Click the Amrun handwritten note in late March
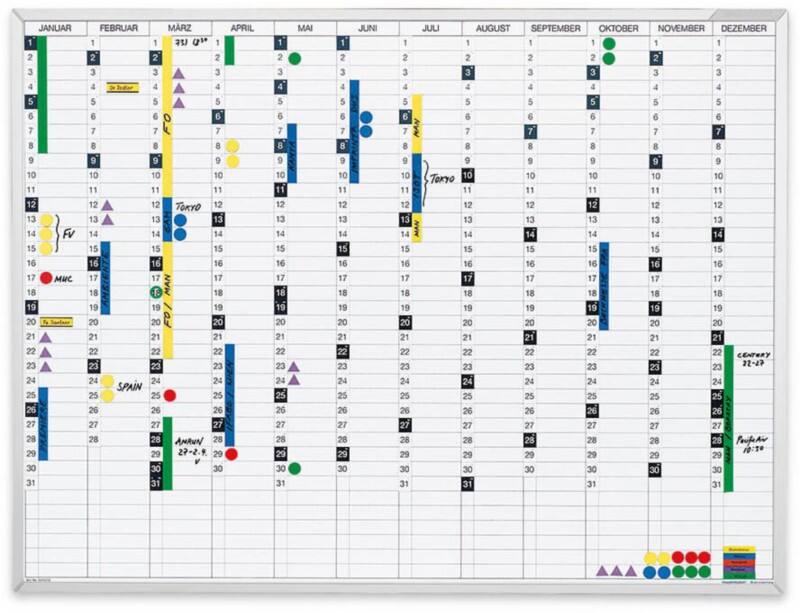The image size is (800, 613). (188, 447)
